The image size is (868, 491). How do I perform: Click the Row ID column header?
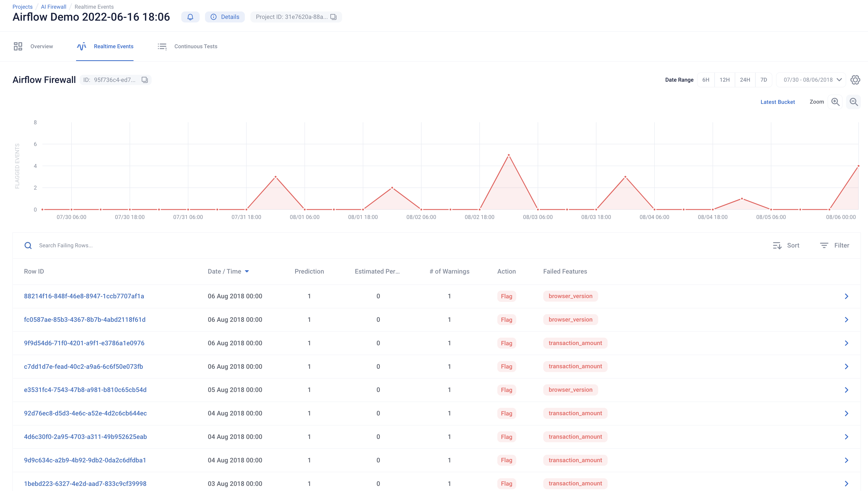point(34,272)
